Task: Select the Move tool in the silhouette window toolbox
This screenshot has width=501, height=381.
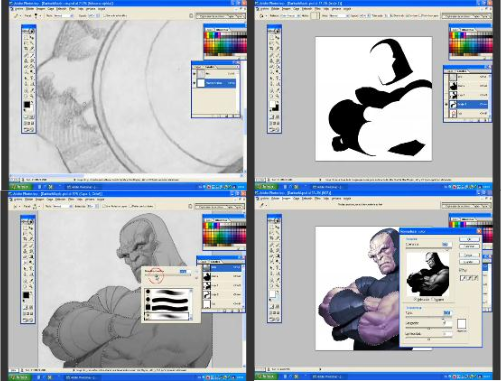Action: (277, 37)
